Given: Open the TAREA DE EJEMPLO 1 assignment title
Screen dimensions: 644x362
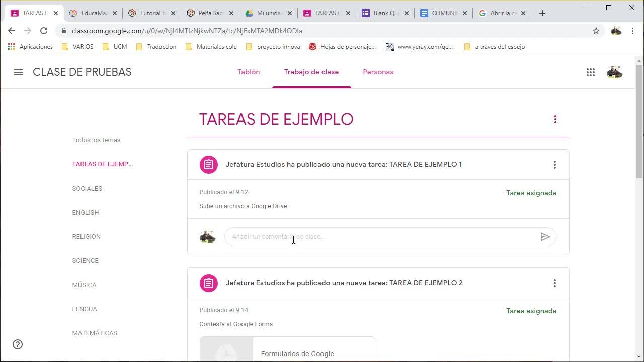Looking at the screenshot, I should tap(344, 164).
